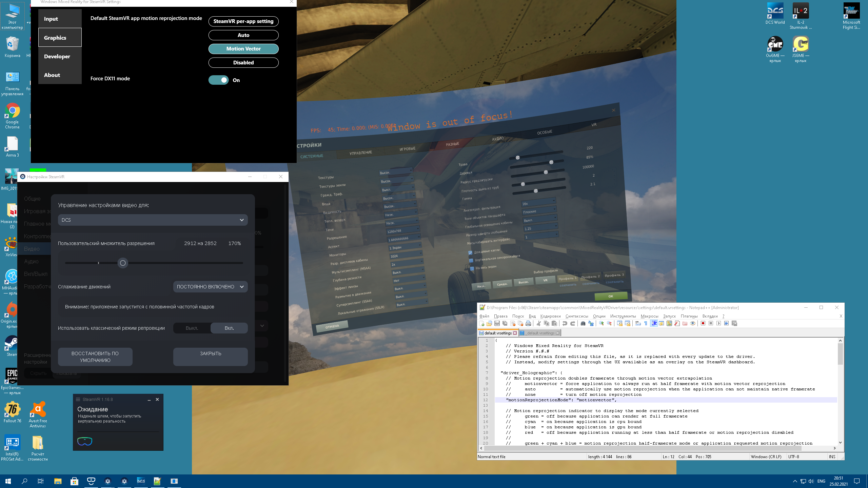Click the Undo arrow in Notepad++ toolbar
This screenshot has height=488, width=868.
[565, 323]
